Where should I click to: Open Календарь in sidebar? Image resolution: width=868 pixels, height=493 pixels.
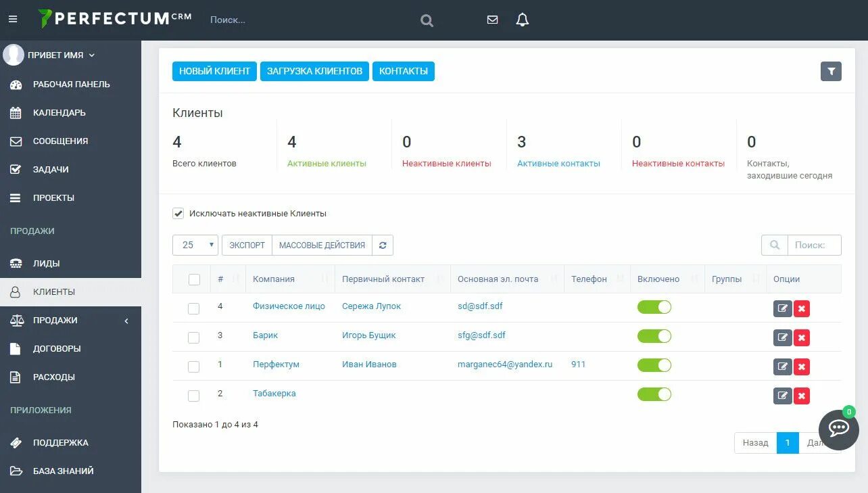[70, 113]
